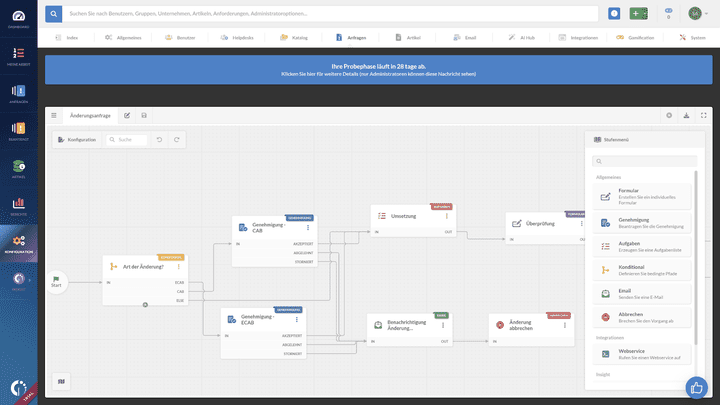The image size is (720, 405).
Task: Open the AI Hub tab
Action: point(522,38)
